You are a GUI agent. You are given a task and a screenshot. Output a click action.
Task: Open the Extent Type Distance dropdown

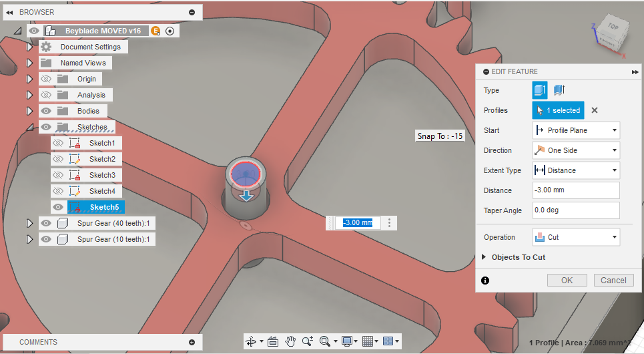coord(576,170)
